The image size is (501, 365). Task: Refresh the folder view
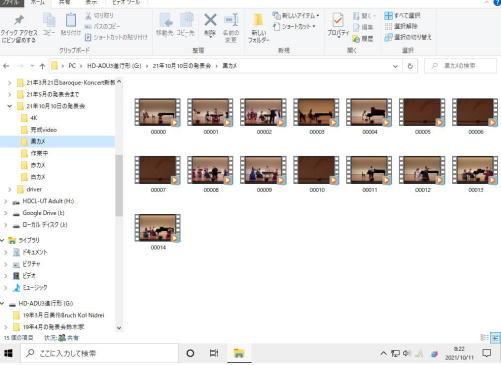410,66
